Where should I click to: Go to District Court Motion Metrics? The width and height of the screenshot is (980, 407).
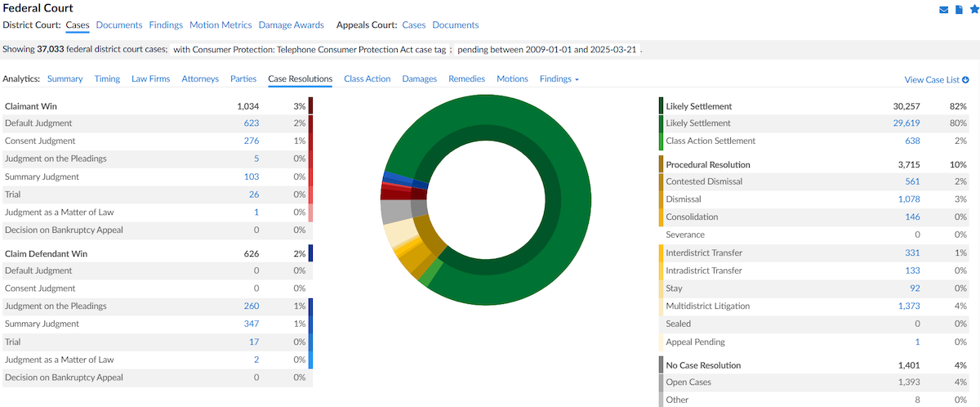click(x=220, y=25)
